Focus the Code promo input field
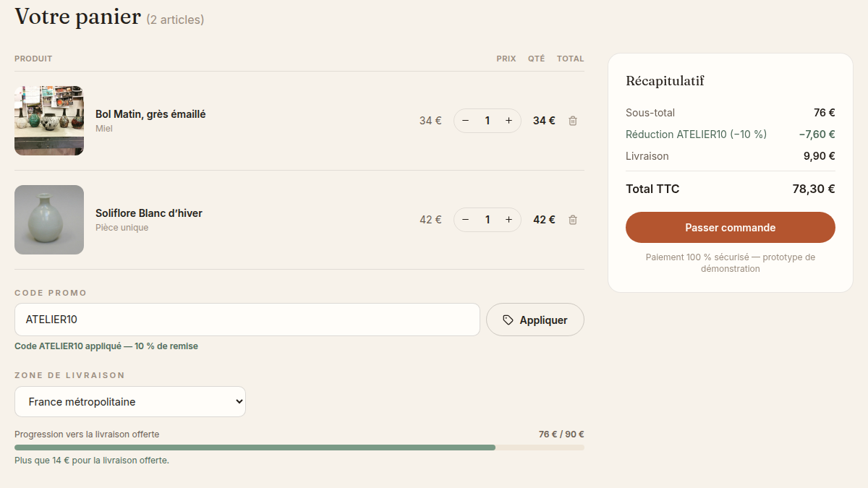Viewport: 868px width, 488px height. click(247, 320)
